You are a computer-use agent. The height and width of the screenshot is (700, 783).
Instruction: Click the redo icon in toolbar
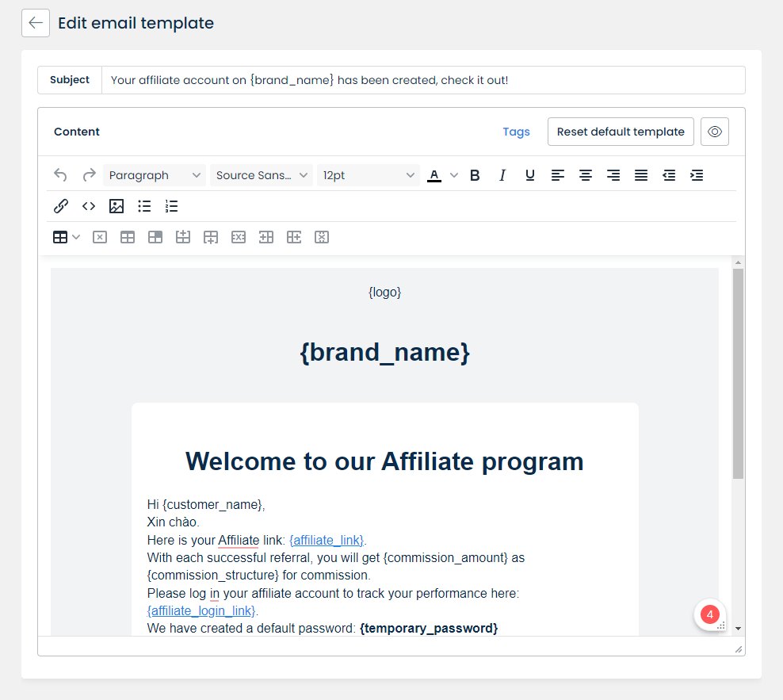pos(89,175)
